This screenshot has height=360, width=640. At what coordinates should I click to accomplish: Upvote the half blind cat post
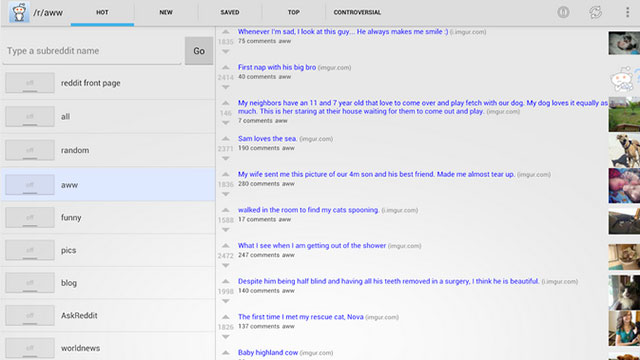tap(226, 281)
